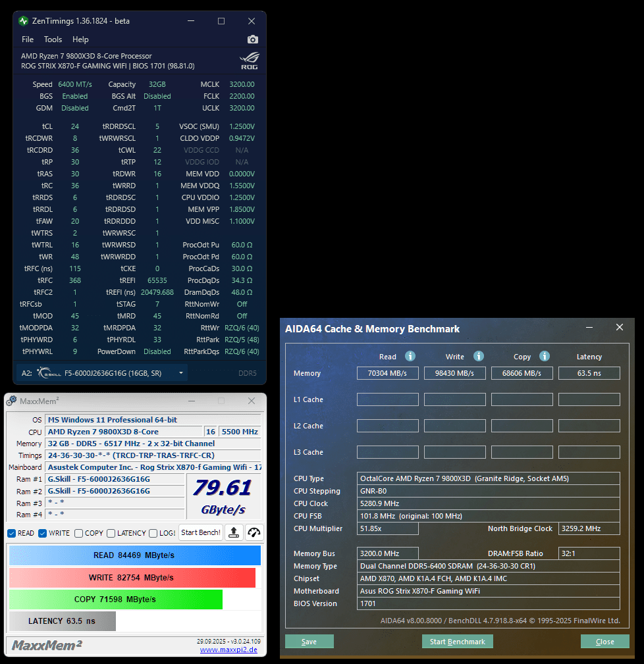Click the CPU Multiplier 51.85x field
This screenshot has width=644, height=664.
click(388, 528)
